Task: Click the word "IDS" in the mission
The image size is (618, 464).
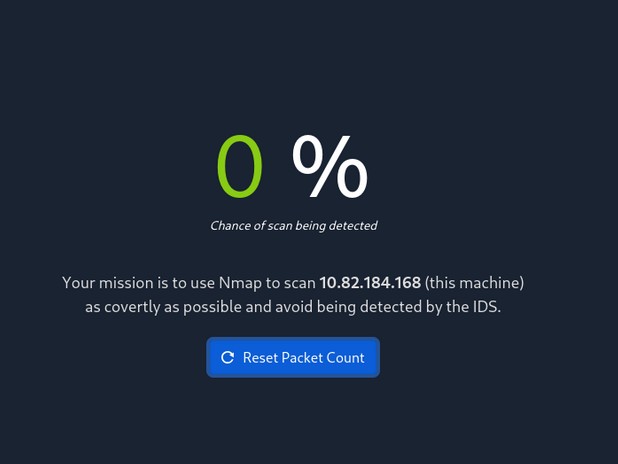Action: point(485,307)
